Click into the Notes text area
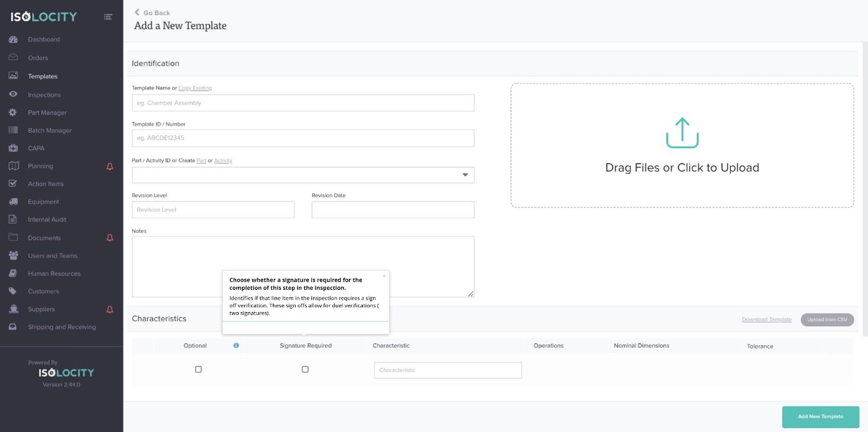 [x=303, y=266]
